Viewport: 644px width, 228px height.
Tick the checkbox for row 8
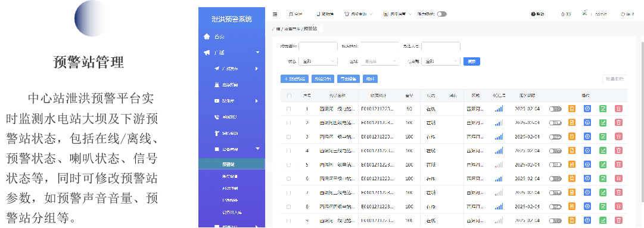[x=289, y=207]
